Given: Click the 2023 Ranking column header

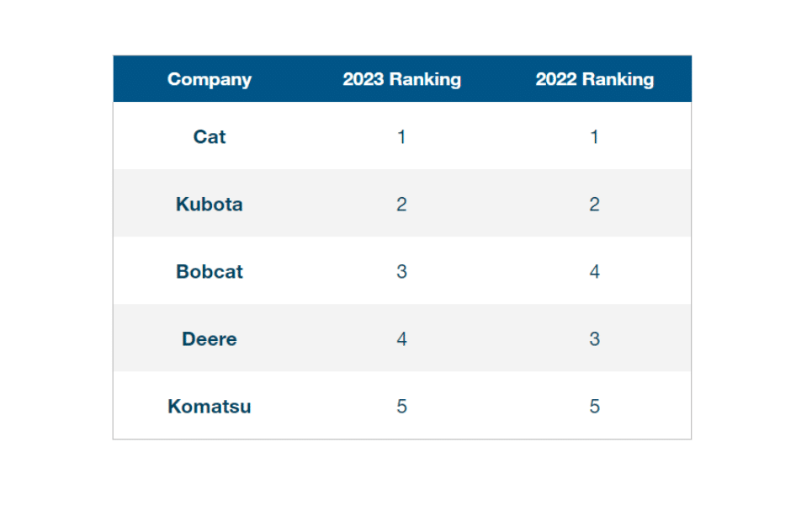Looking at the screenshot, I should point(401,79).
